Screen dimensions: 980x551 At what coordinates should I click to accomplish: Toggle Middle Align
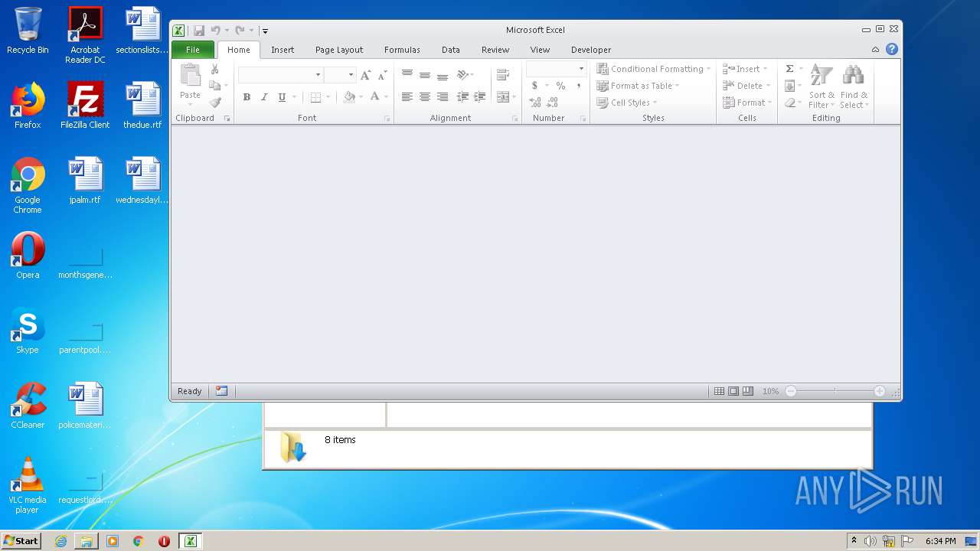point(424,75)
